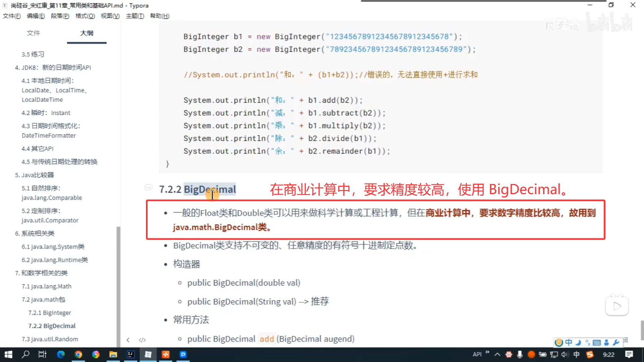Click the system tray volume icon

coord(565,354)
